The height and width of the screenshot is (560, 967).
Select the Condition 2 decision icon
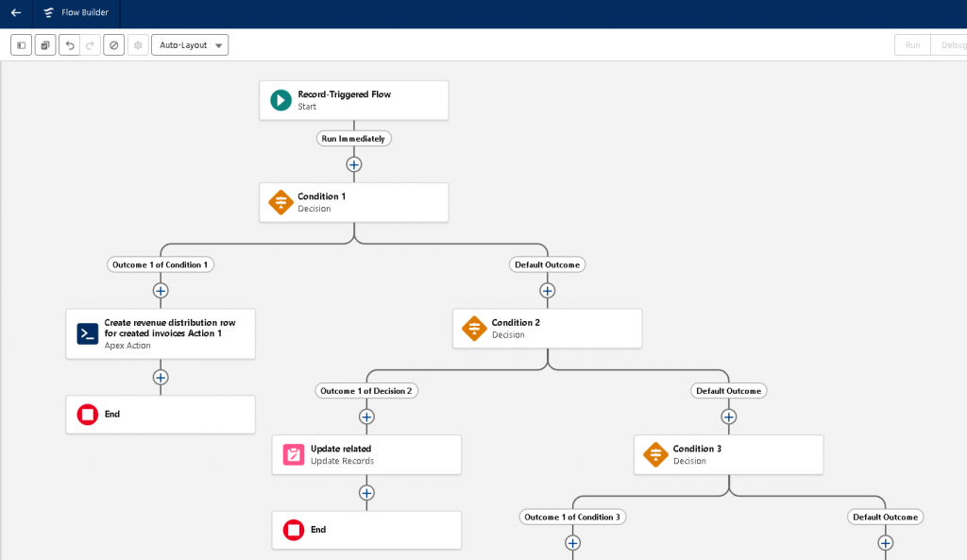click(x=474, y=329)
